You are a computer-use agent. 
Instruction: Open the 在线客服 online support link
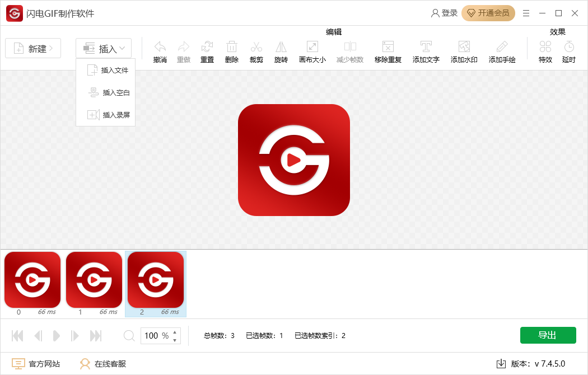coord(102,363)
